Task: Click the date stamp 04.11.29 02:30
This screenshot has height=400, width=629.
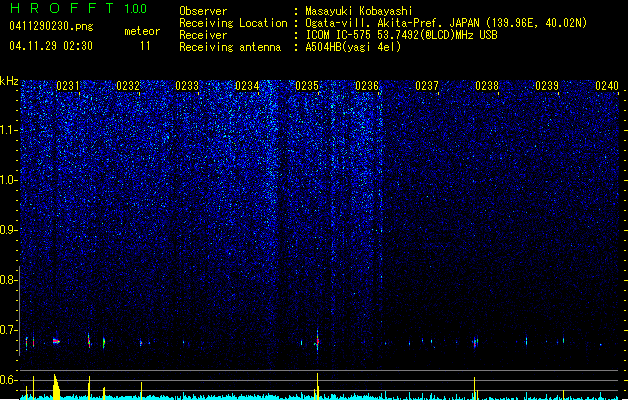Action: click(51, 46)
